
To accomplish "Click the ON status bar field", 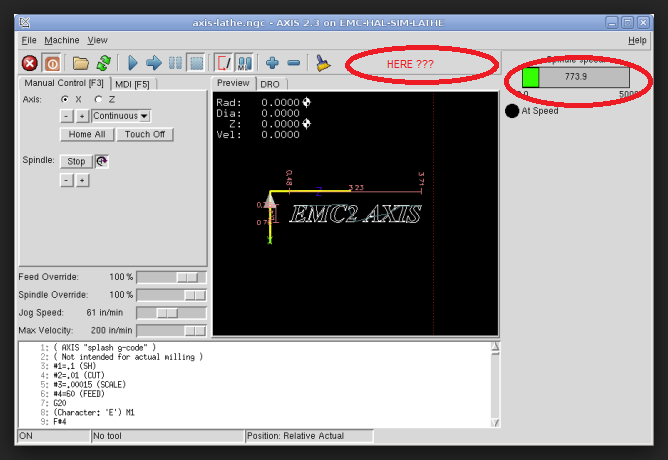I will tap(54, 436).
